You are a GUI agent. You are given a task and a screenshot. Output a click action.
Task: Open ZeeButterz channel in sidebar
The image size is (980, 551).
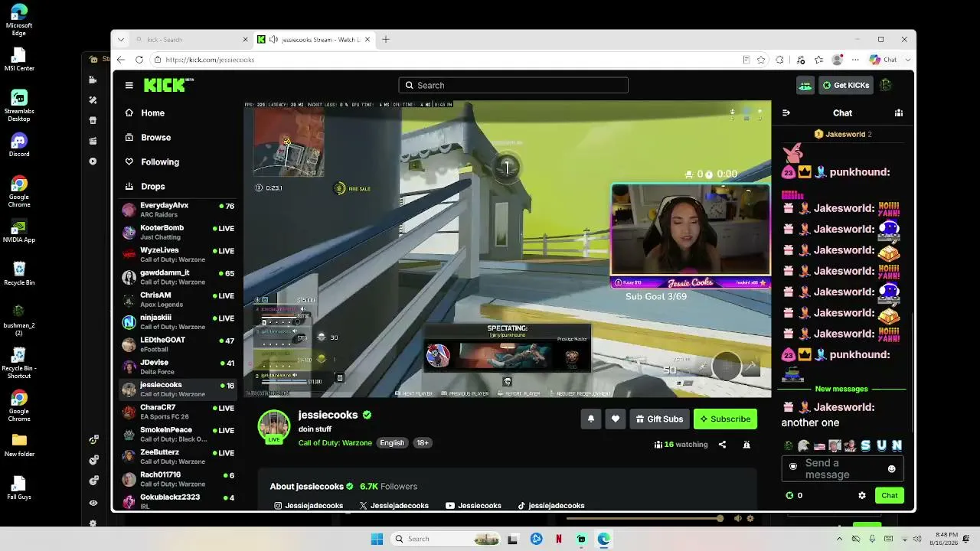point(179,456)
